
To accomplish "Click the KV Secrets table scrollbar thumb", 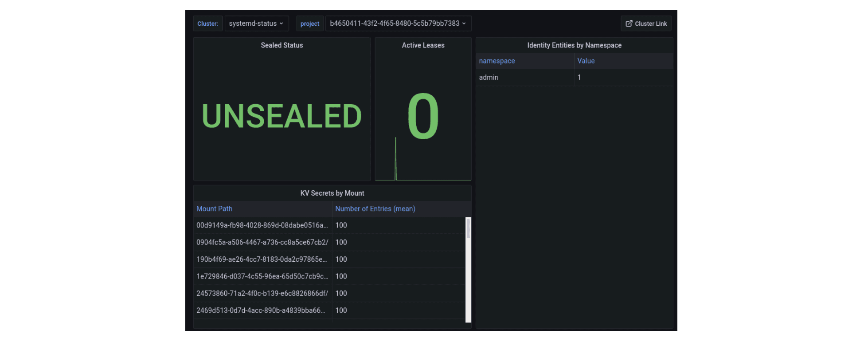I will pyautogui.click(x=468, y=228).
